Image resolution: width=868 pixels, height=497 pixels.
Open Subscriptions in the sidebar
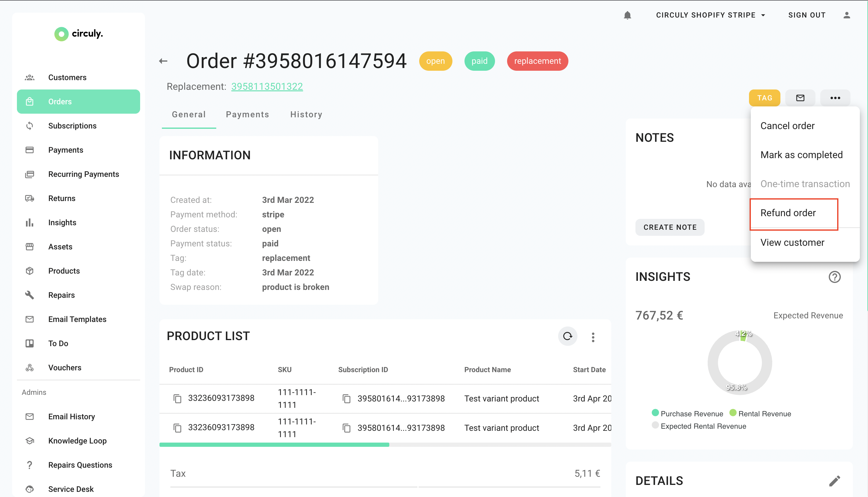point(79,126)
